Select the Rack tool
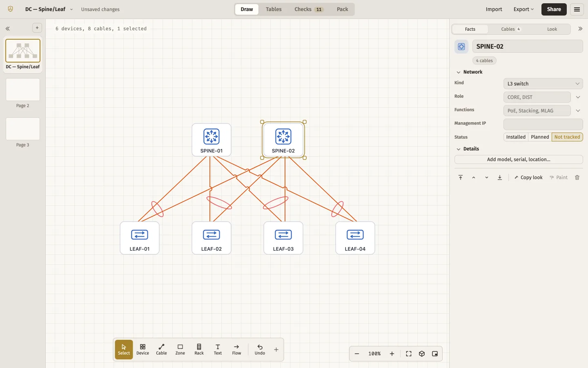The height and width of the screenshot is (368, 588). click(199, 350)
